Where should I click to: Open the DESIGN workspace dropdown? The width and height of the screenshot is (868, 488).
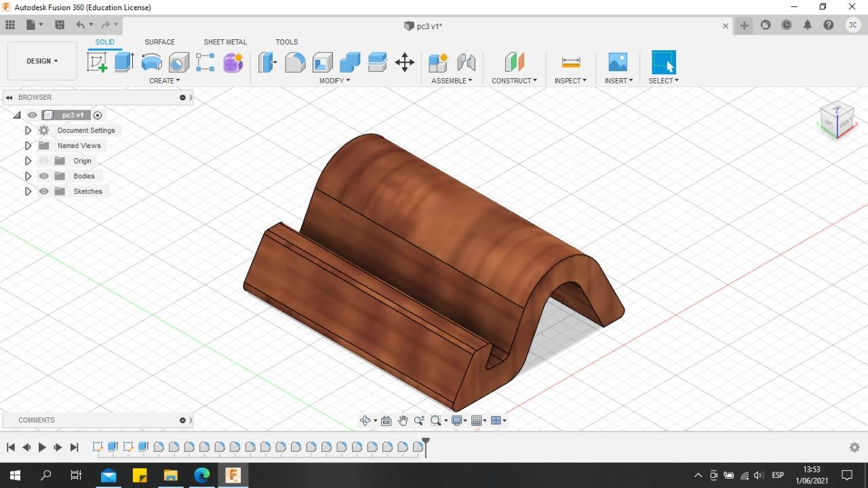[42, 61]
